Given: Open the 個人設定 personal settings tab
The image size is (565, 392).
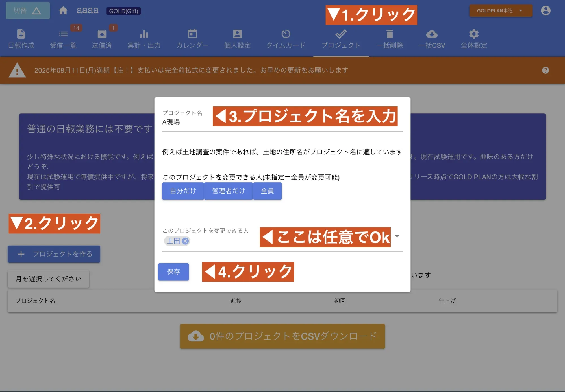Looking at the screenshot, I should click(237, 39).
